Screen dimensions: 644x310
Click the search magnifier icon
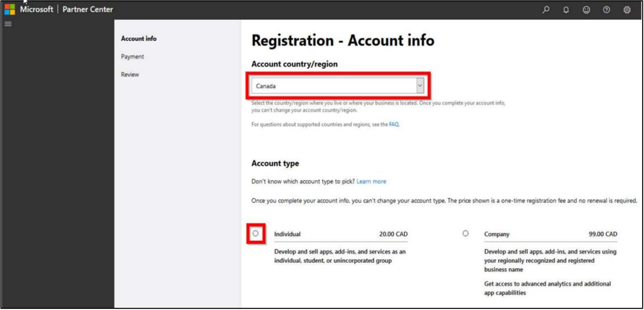pos(546,10)
